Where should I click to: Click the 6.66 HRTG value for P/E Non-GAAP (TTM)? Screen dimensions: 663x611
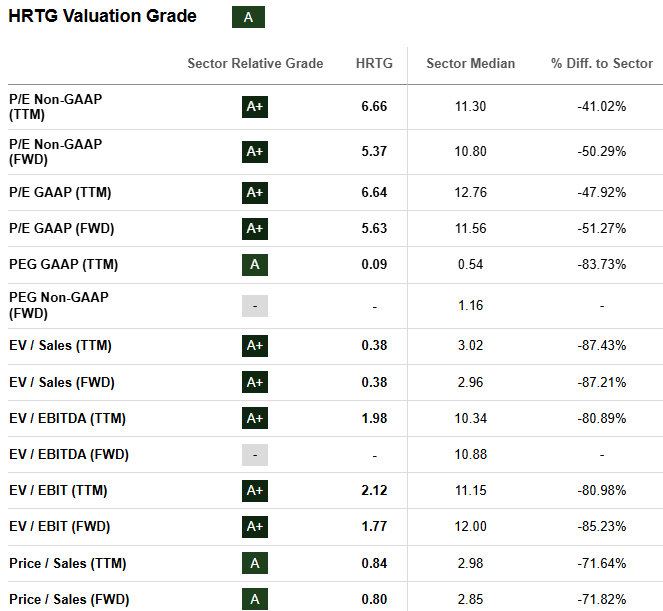tap(374, 107)
